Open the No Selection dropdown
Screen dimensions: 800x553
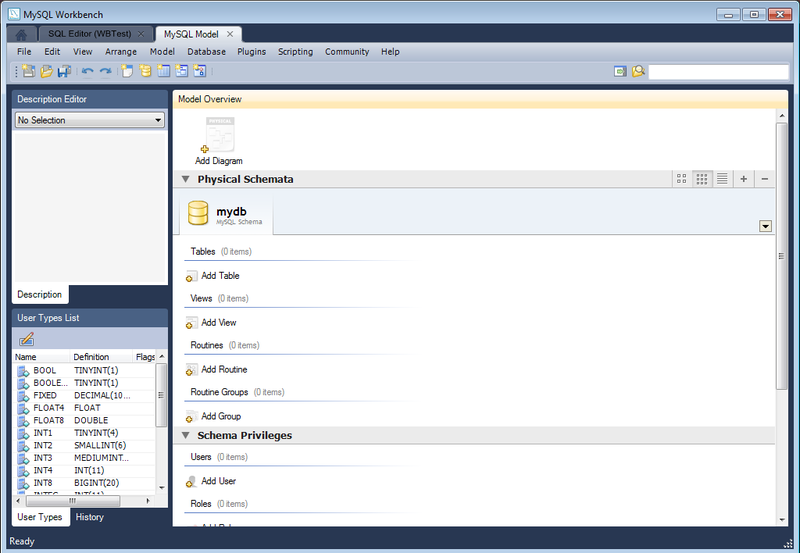pos(90,120)
